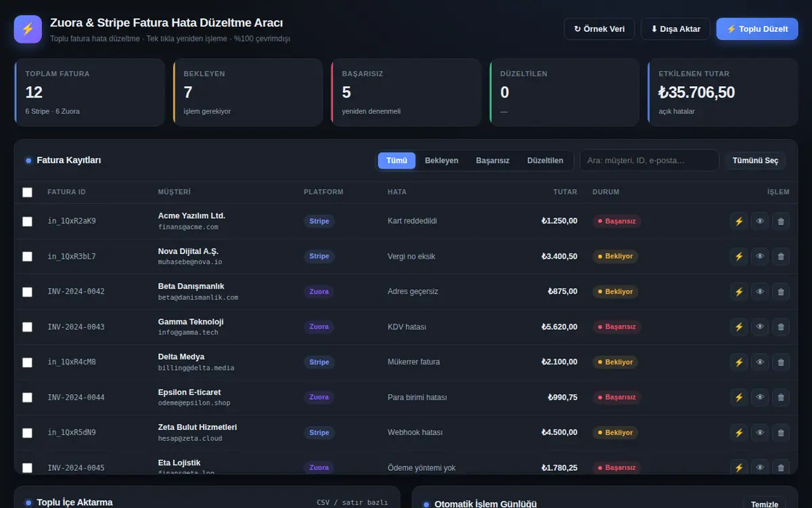Click Stripe badge in Acme Yazılım row
The width and height of the screenshot is (812, 508).
319,221
